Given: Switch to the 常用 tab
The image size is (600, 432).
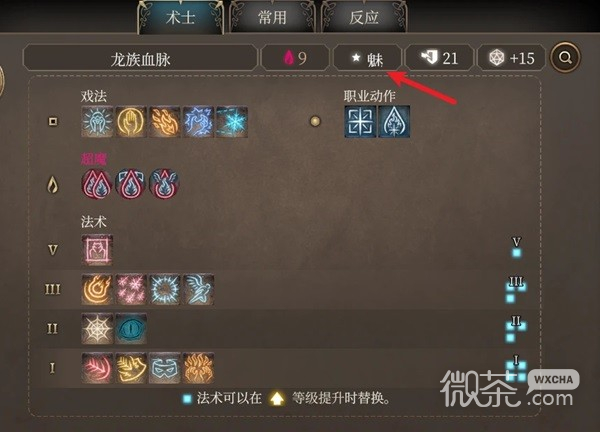Looking at the screenshot, I should (x=272, y=18).
